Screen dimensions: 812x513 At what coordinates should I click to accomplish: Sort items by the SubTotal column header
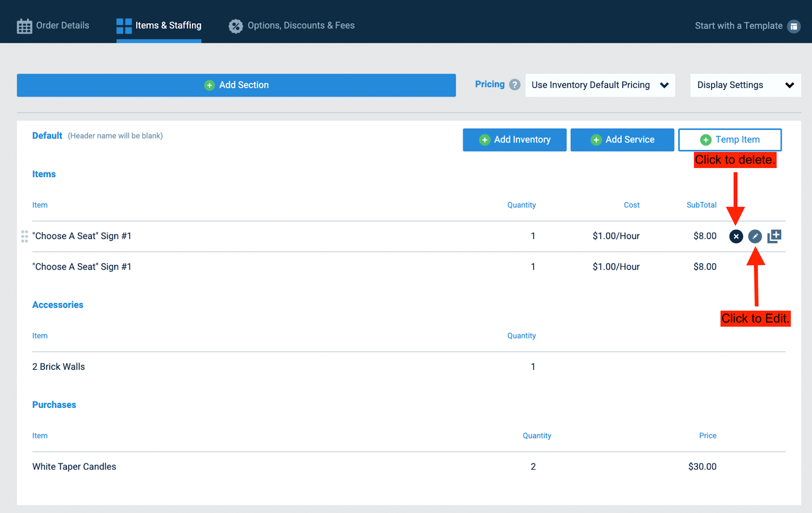click(x=701, y=205)
